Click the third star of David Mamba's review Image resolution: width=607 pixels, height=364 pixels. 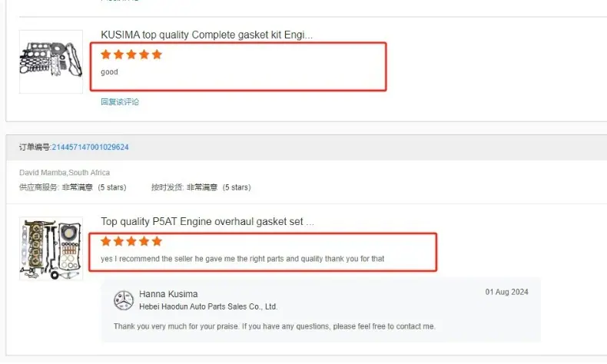point(131,241)
